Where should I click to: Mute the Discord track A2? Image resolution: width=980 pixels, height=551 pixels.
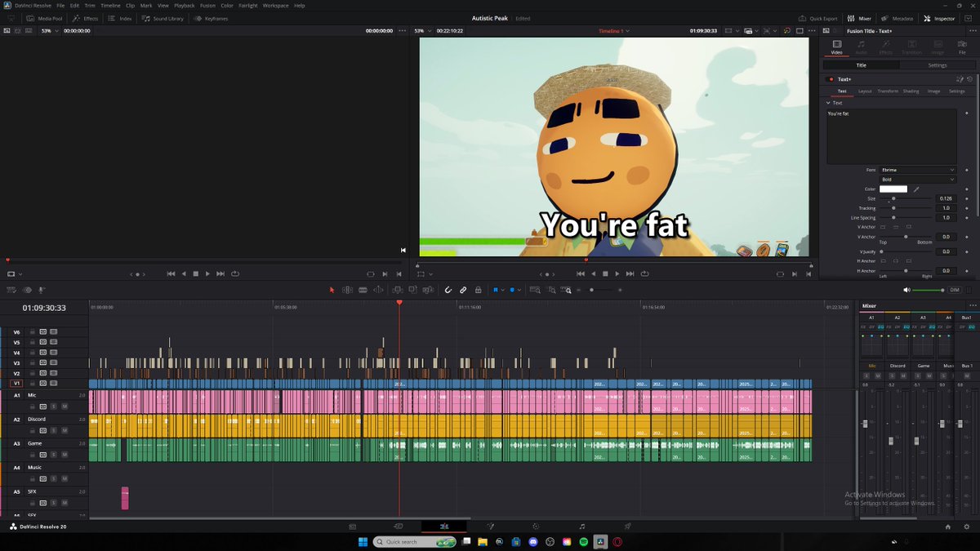[x=65, y=430]
